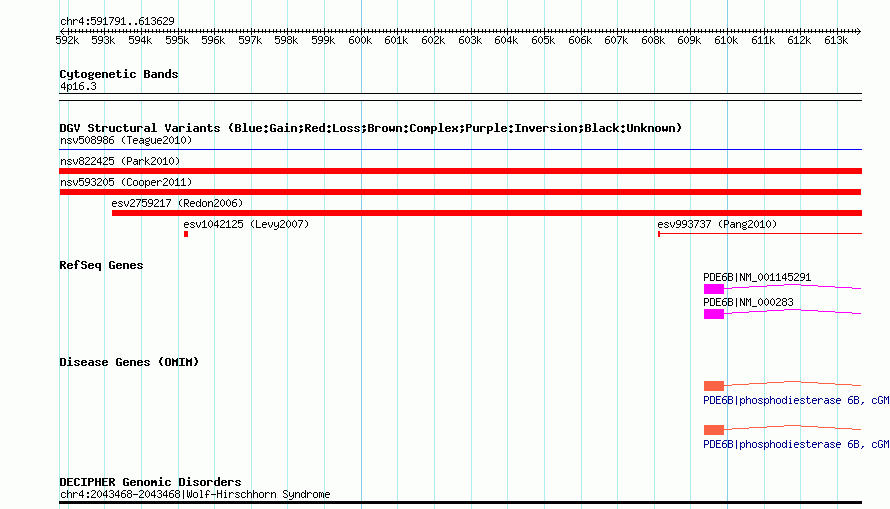The height and width of the screenshot is (509, 890).
Task: Click the blue nsv508986 gain variant line
Action: coord(460,150)
